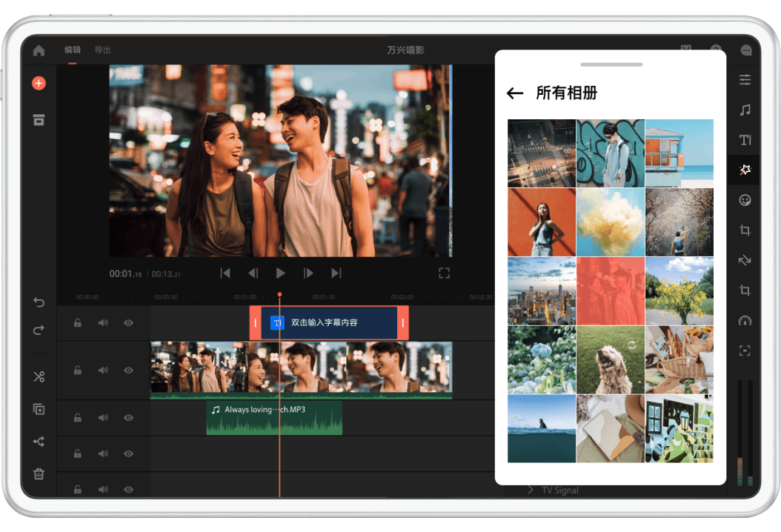Open the stickers panel
The width and height of the screenshot is (781, 532).
(x=744, y=199)
